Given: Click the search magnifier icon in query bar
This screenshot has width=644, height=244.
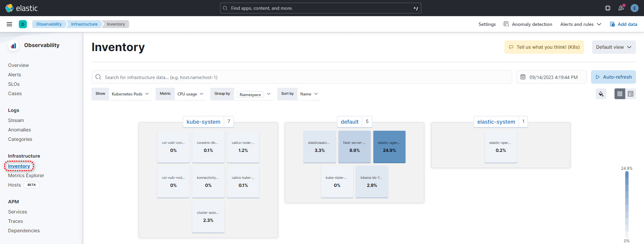Looking at the screenshot, I should (x=98, y=77).
